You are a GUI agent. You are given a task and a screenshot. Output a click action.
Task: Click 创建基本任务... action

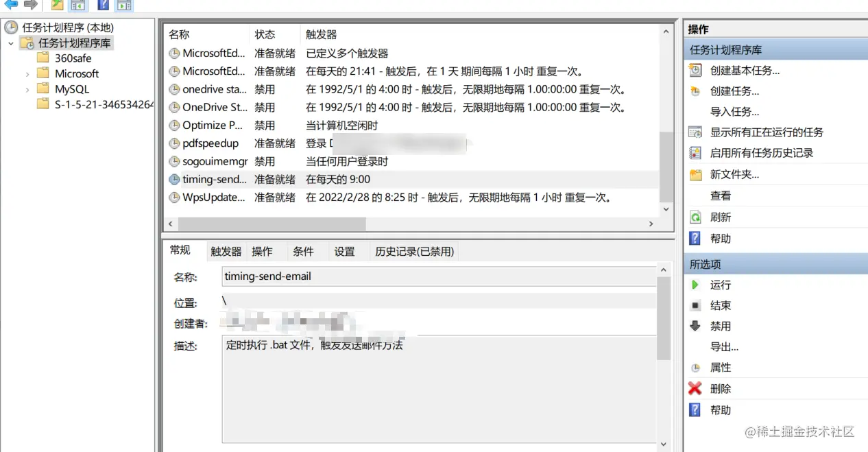tap(745, 71)
